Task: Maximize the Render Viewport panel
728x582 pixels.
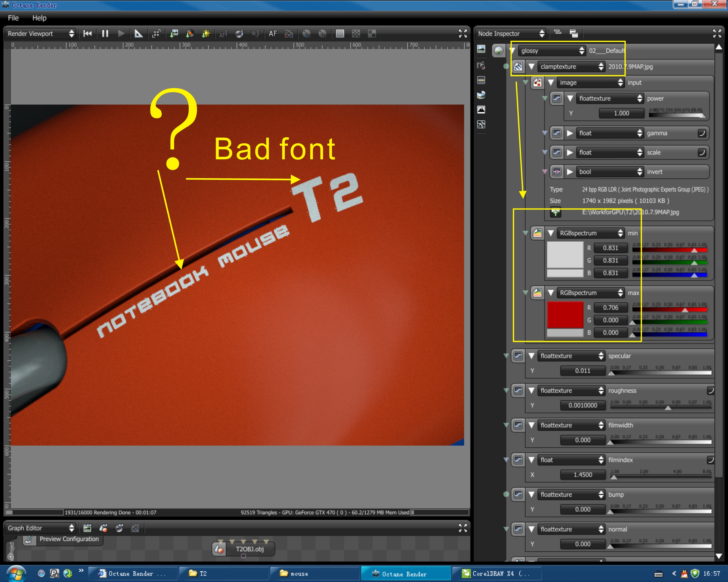Action: [463, 33]
